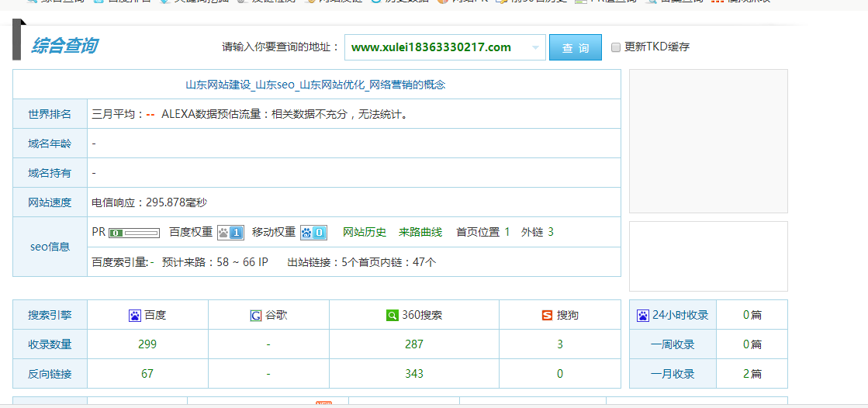Enable the 更新TKD缓存 checkbox
868x408 pixels.
click(x=616, y=47)
